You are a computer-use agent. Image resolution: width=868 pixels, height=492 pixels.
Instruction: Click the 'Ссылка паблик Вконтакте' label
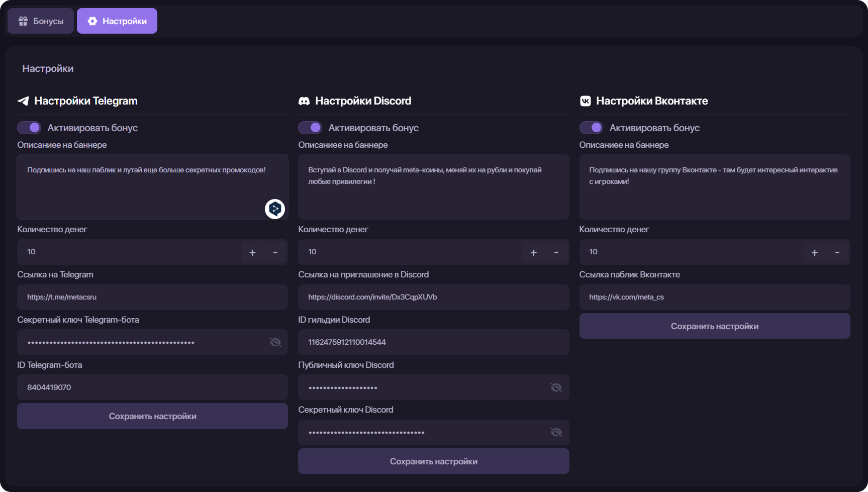pos(629,274)
